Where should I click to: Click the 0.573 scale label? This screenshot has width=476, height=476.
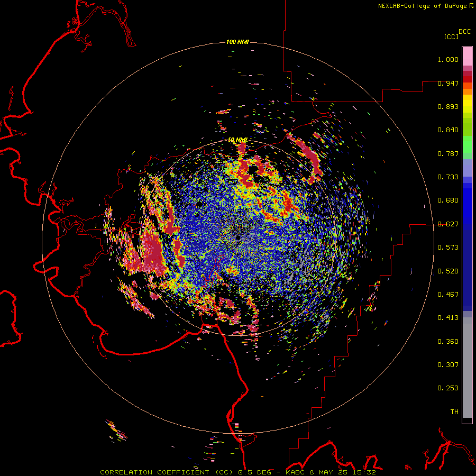tap(448, 248)
